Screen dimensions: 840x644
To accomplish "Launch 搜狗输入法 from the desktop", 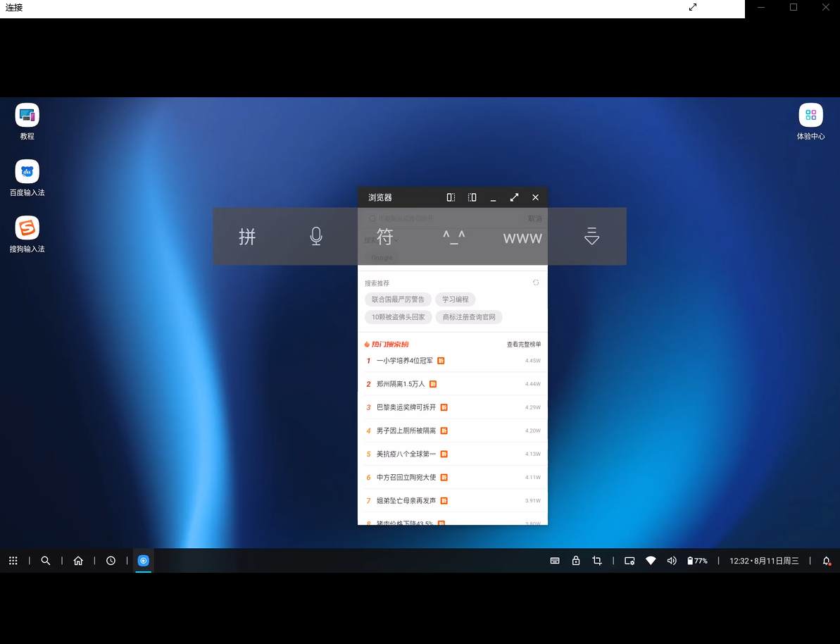I will tap(27, 235).
